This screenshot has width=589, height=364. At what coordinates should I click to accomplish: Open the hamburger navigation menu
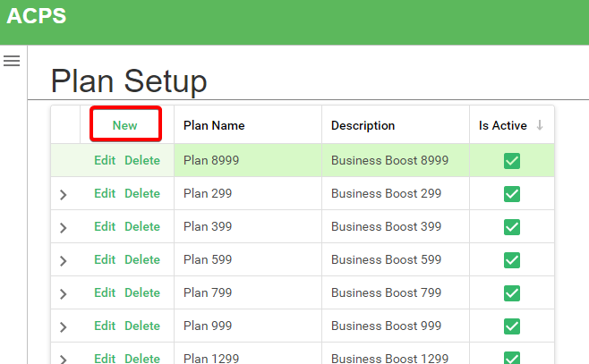tap(12, 61)
